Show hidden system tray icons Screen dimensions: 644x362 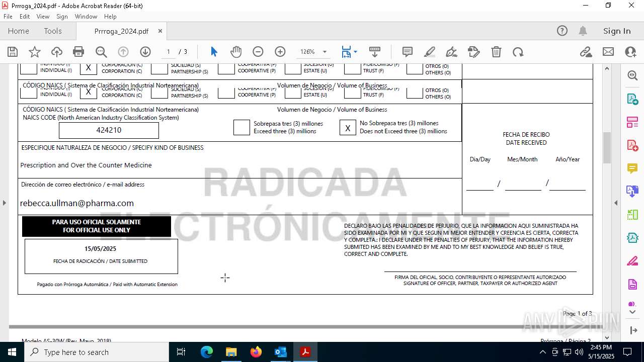point(542,352)
